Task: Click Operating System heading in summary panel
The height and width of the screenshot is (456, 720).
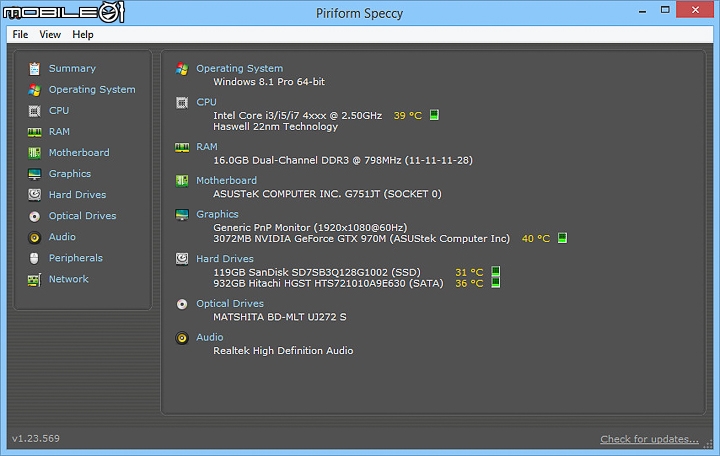Action: 240,68
